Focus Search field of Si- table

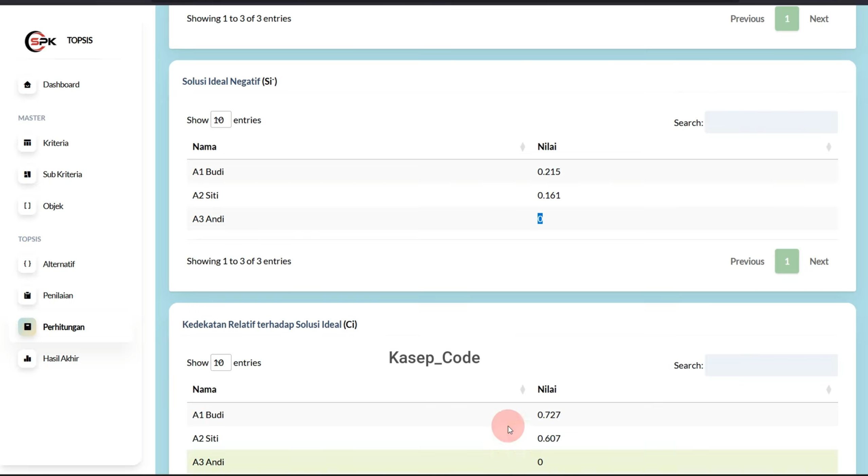click(771, 122)
